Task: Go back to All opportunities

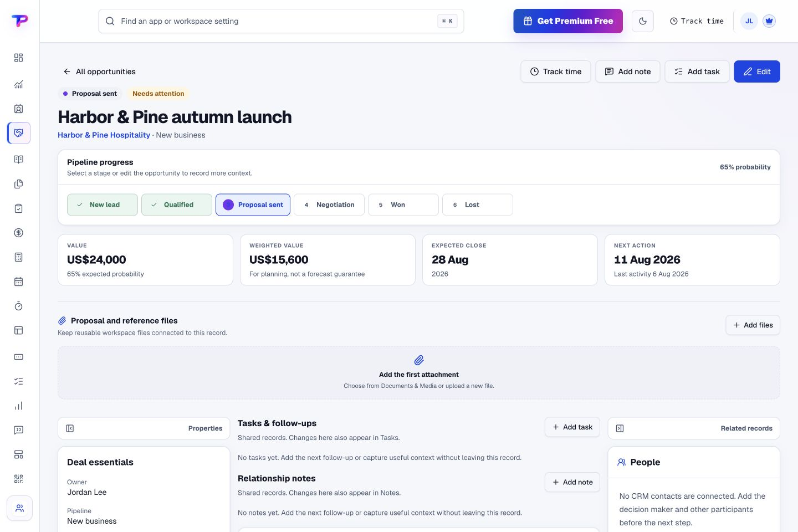Action: click(99, 71)
